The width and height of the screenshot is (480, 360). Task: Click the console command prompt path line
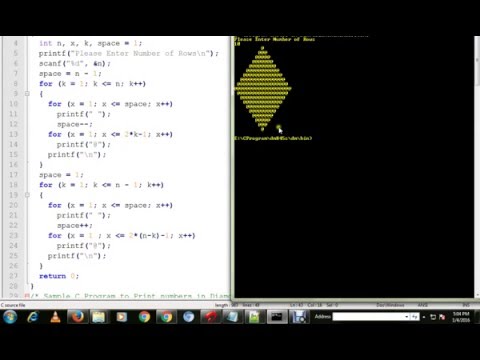coord(273,138)
